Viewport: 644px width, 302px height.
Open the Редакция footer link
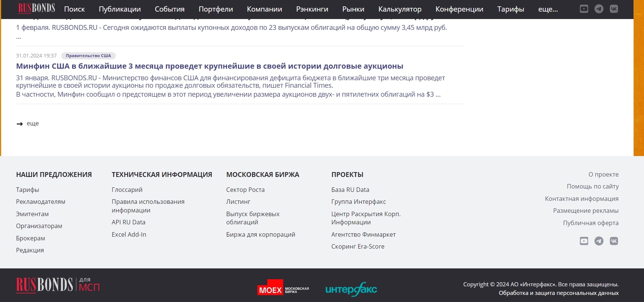click(x=30, y=250)
